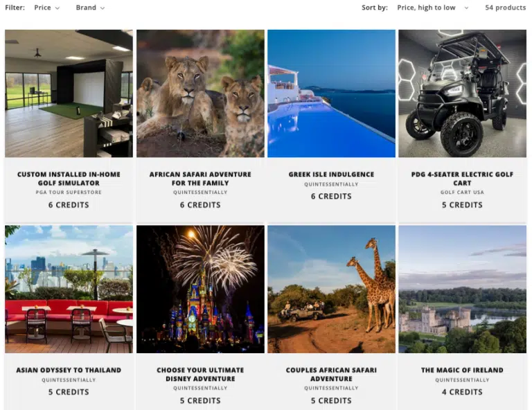The width and height of the screenshot is (532, 410).
Task: Click the sort dropdown chevron arrow
Action: coord(466,8)
